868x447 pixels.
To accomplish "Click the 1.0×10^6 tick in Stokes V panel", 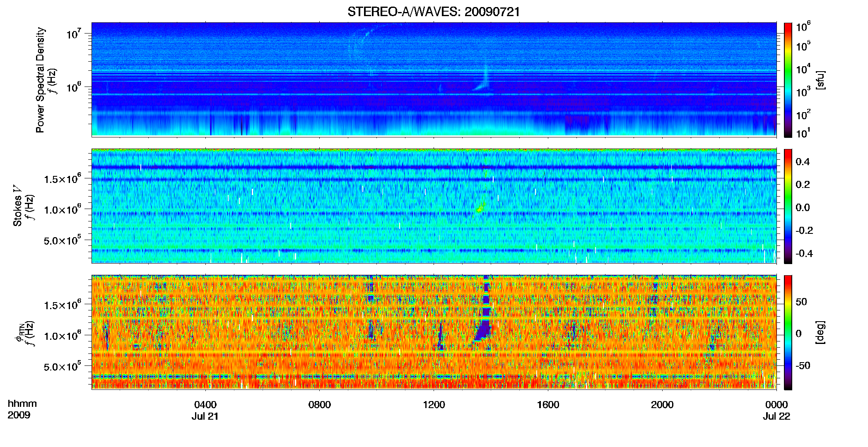I will tap(62, 209).
